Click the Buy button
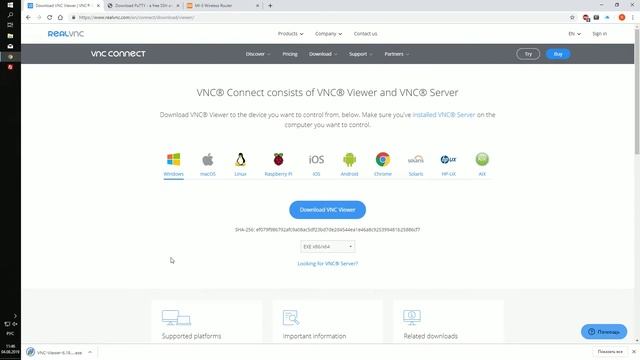 pyautogui.click(x=558, y=54)
